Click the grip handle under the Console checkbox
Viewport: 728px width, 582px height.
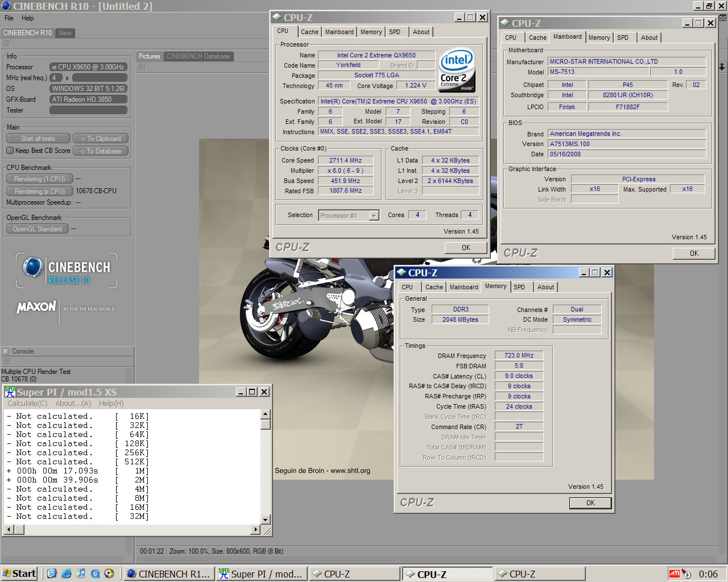coord(7,361)
